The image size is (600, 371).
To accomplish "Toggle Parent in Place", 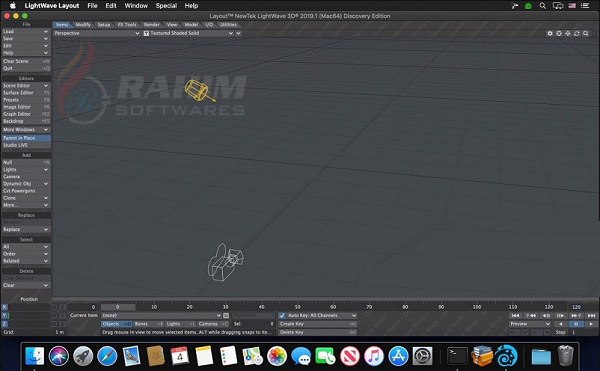I will [x=26, y=138].
